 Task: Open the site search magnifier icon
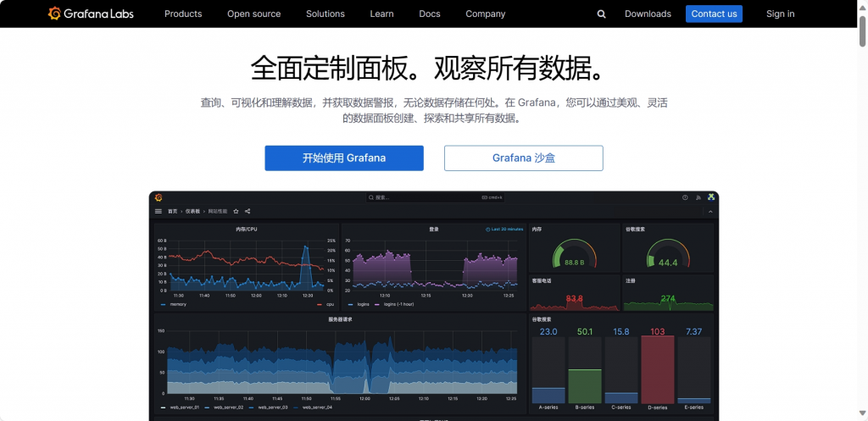pos(601,14)
